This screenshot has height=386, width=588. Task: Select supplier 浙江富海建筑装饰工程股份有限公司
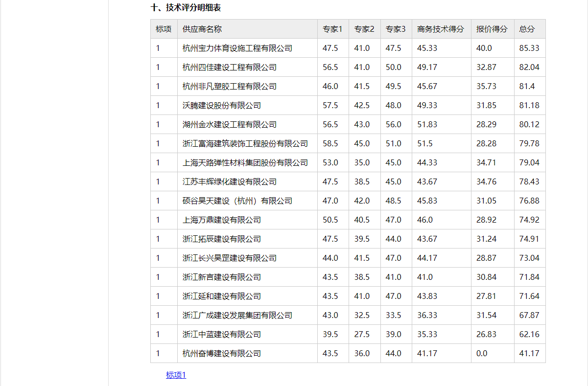[x=245, y=143]
